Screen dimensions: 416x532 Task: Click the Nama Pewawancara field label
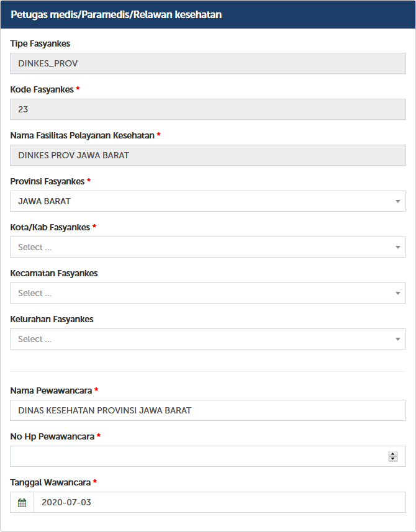[x=51, y=390]
